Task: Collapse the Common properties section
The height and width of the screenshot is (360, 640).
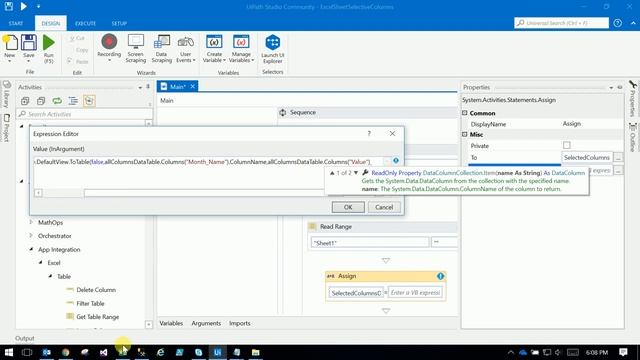Action: tap(464, 113)
